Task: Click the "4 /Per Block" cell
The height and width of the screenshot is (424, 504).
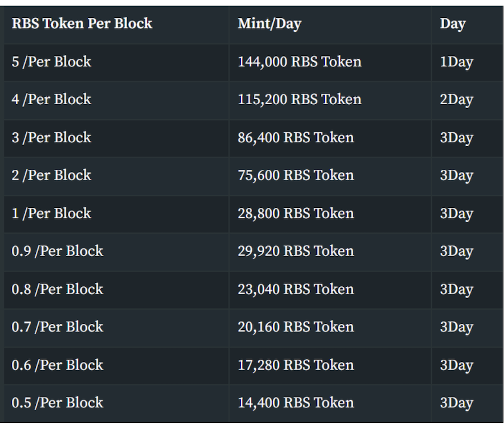Action: [52, 100]
